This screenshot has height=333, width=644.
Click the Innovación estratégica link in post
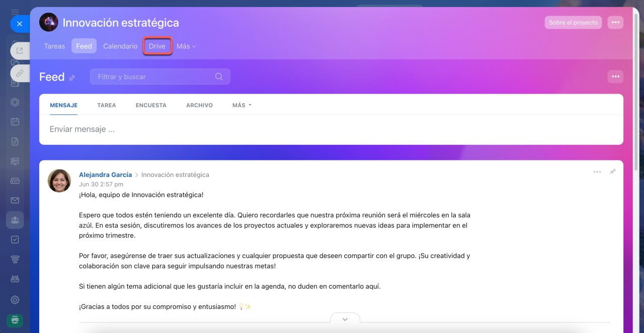tap(175, 175)
